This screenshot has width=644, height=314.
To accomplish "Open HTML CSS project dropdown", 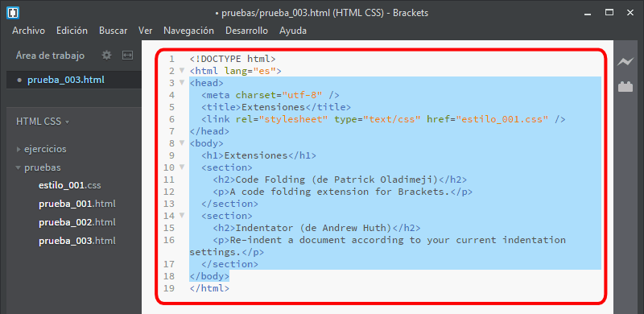I will (43, 122).
